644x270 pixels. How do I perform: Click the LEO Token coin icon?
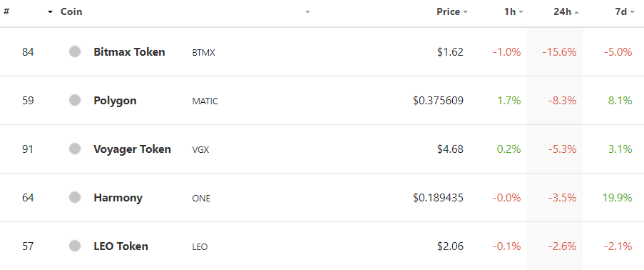coord(75,246)
